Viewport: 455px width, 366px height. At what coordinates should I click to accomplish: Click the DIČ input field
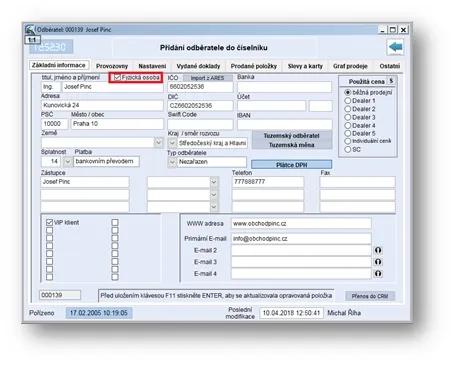(x=200, y=106)
